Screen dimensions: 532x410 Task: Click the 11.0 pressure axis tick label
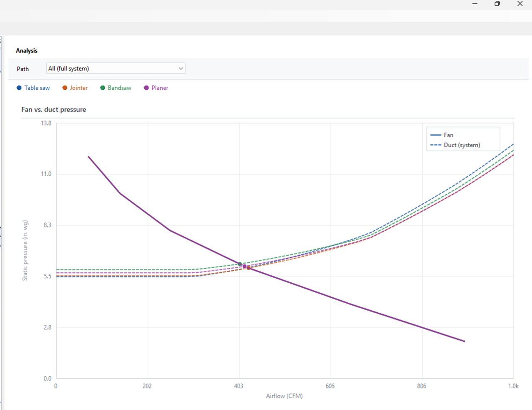click(46, 174)
